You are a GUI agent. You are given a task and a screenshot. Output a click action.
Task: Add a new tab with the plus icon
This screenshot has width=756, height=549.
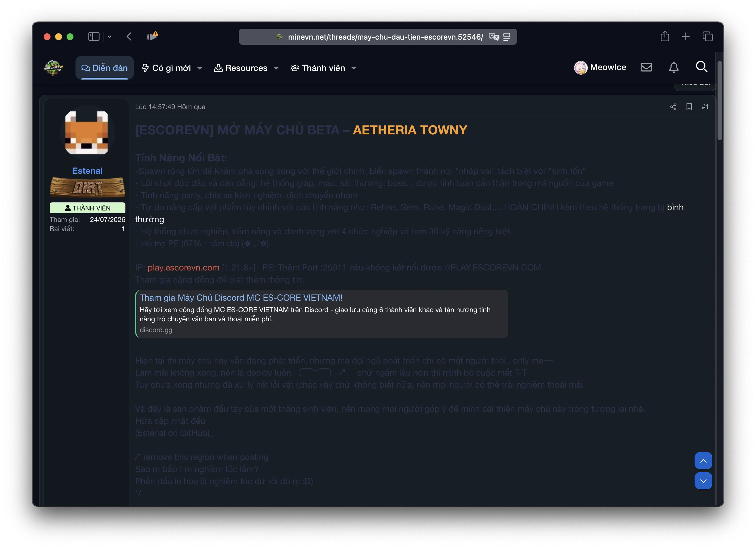pyautogui.click(x=686, y=36)
